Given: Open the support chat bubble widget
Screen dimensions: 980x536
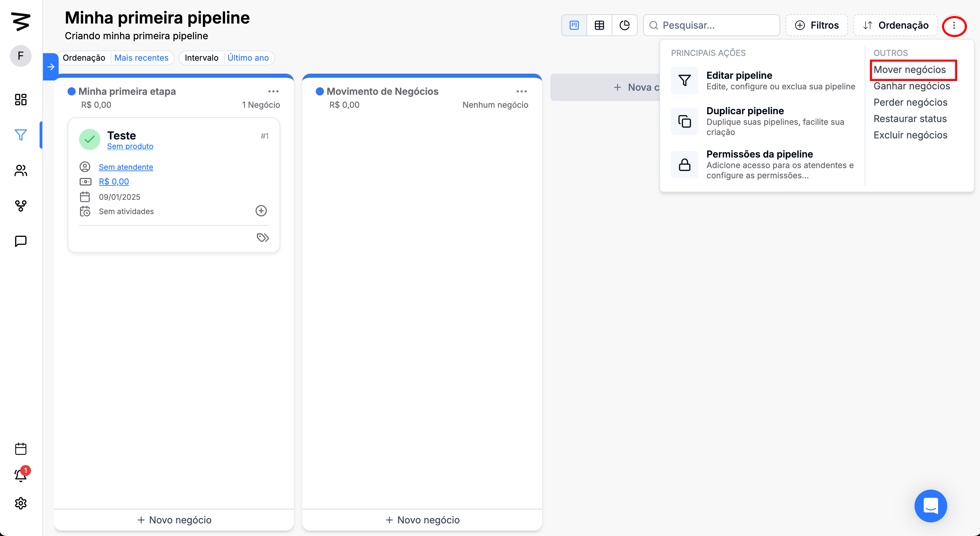Looking at the screenshot, I should (x=931, y=506).
